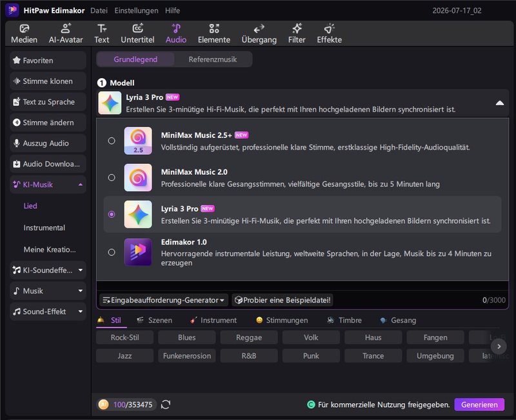
Task: Click the MiniMax Music 2.5+ model thumbnail
Action: click(138, 141)
